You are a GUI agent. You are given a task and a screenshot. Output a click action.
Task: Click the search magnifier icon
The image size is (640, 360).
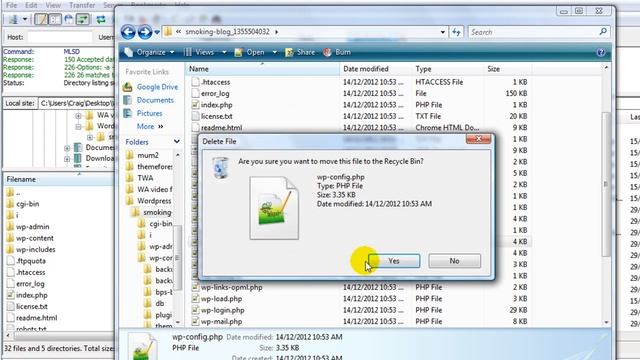click(x=603, y=31)
